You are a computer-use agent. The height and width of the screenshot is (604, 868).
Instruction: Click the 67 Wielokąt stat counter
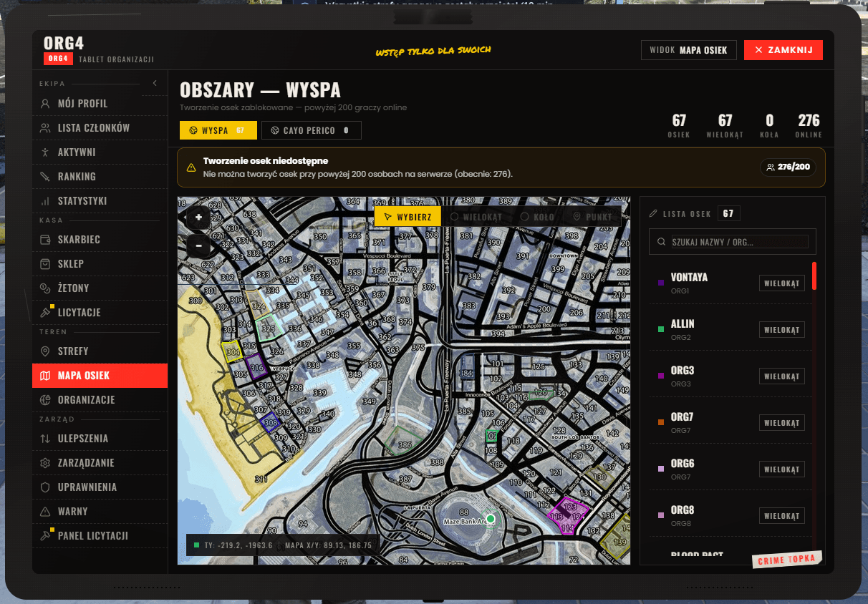coord(725,125)
